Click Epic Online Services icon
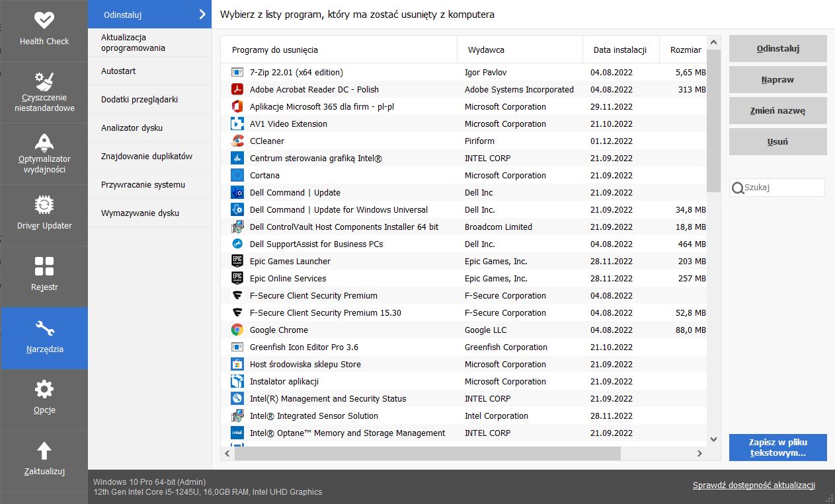The width and height of the screenshot is (835, 504). (x=237, y=278)
